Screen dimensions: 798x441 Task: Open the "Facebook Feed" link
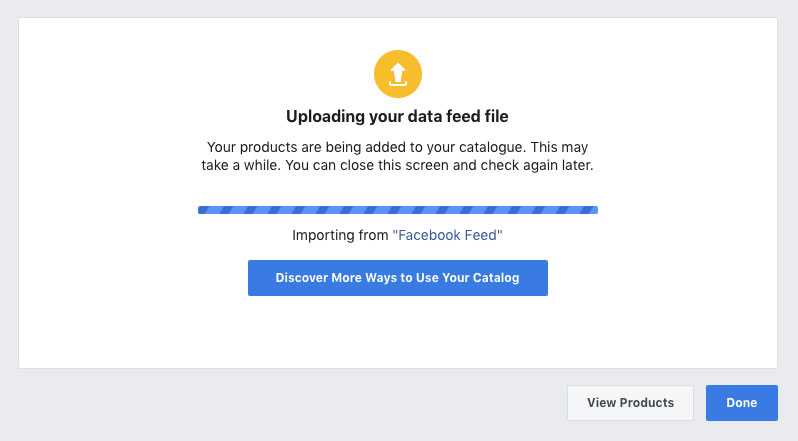(x=447, y=235)
